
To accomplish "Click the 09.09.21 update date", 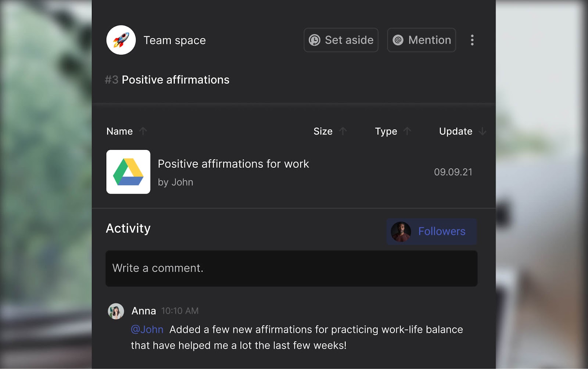I will 453,172.
